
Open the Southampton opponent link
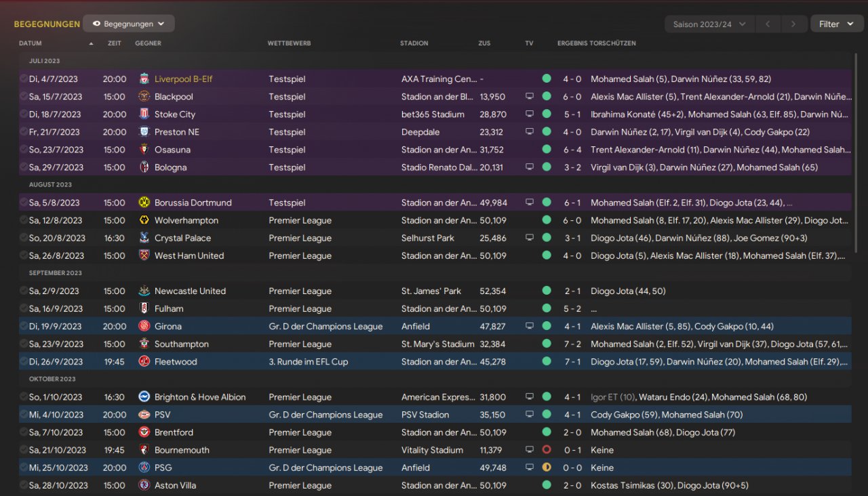(182, 344)
